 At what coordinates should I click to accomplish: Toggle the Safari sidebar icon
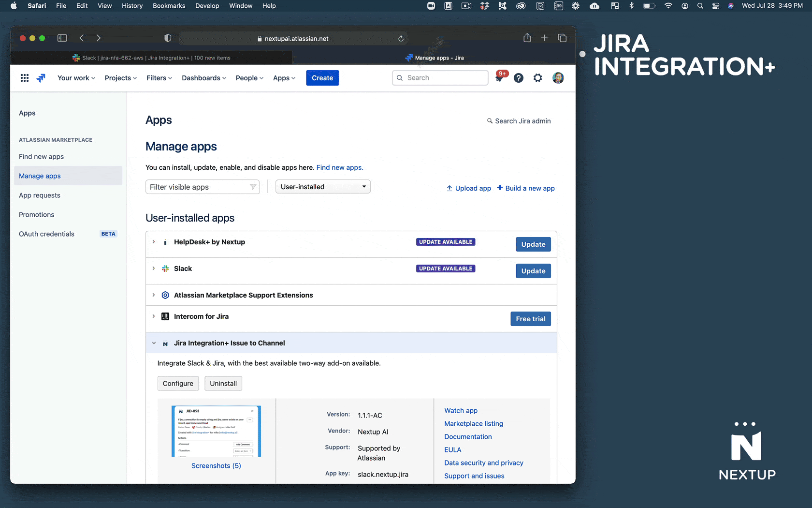click(x=62, y=38)
